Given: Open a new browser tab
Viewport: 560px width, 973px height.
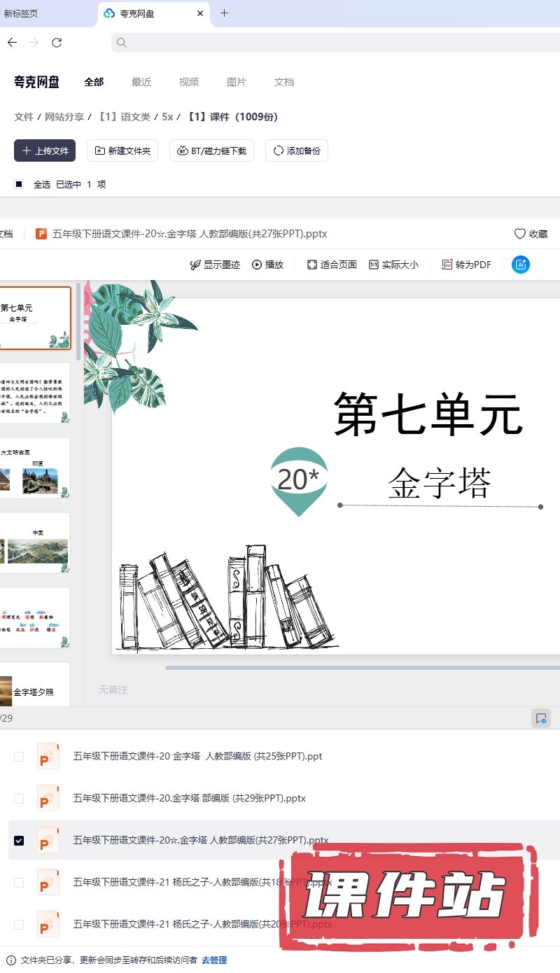Looking at the screenshot, I should coord(224,13).
